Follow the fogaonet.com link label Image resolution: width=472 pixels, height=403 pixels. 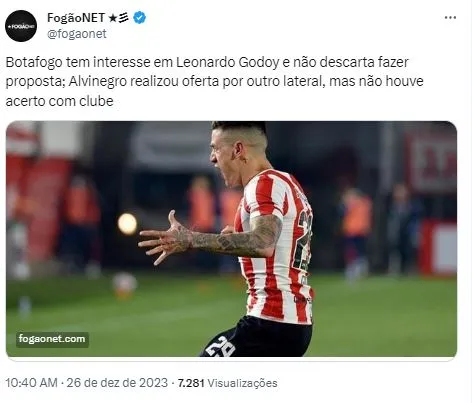[52, 339]
